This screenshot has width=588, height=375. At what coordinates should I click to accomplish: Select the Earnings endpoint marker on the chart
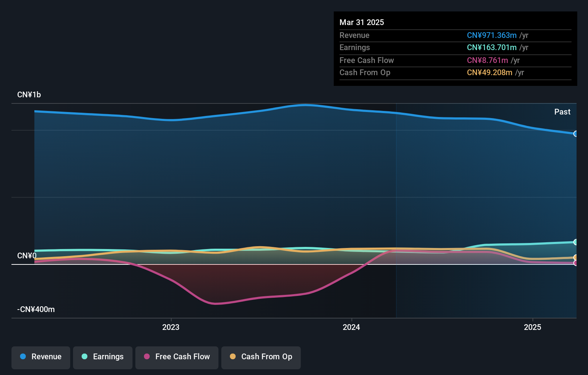[576, 242]
